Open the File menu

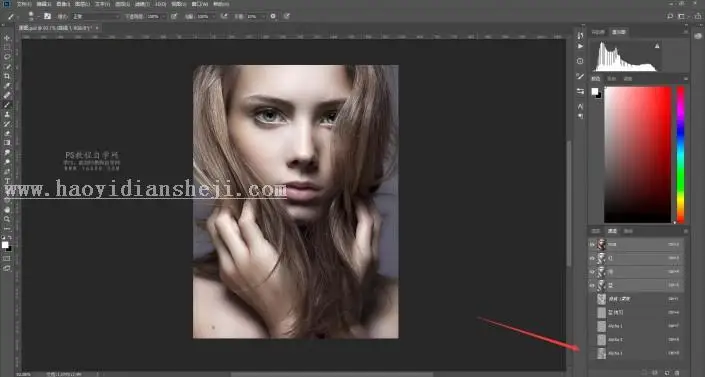tap(24, 4)
